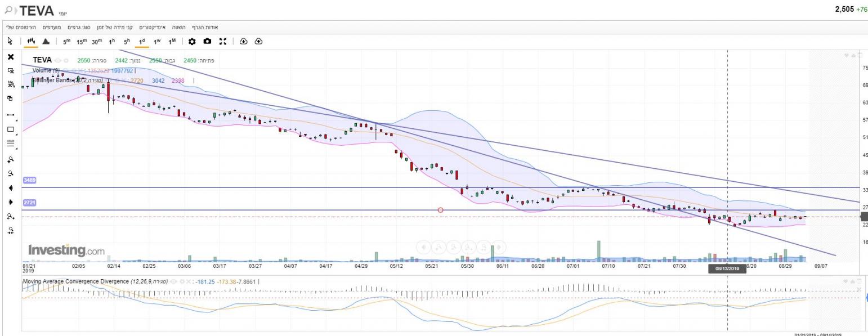Click the zoom-in magnifier in left sidebar

tap(10, 159)
